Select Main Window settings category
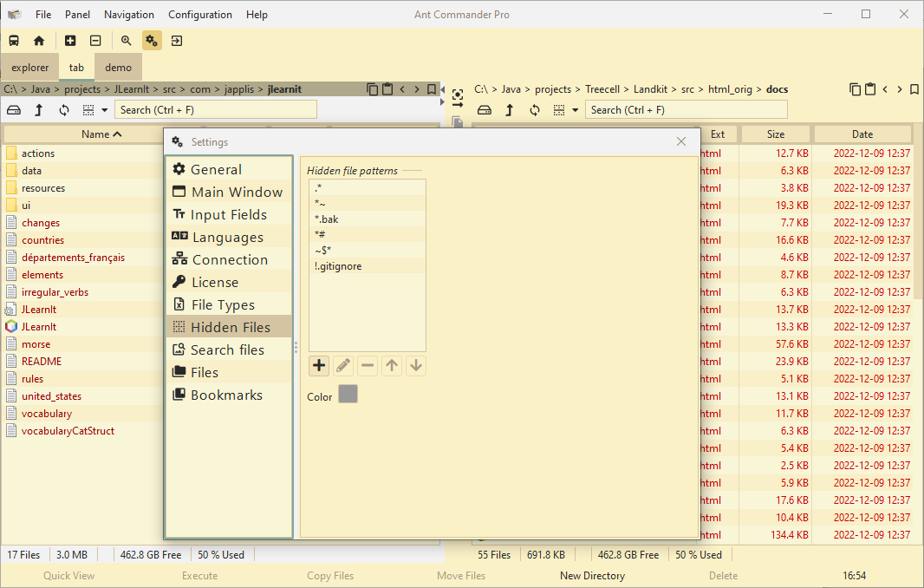Screen dimensions: 924x588 coord(229,192)
